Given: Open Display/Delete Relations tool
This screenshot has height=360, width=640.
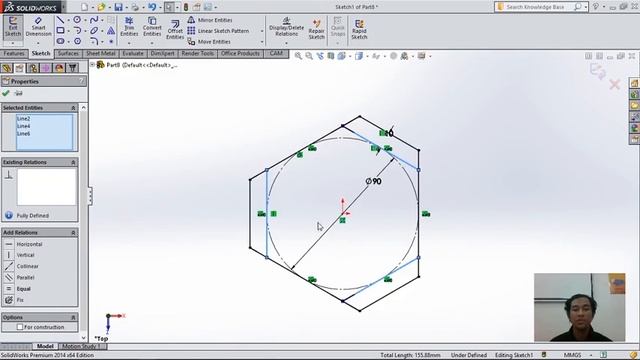Looking at the screenshot, I should (286, 27).
